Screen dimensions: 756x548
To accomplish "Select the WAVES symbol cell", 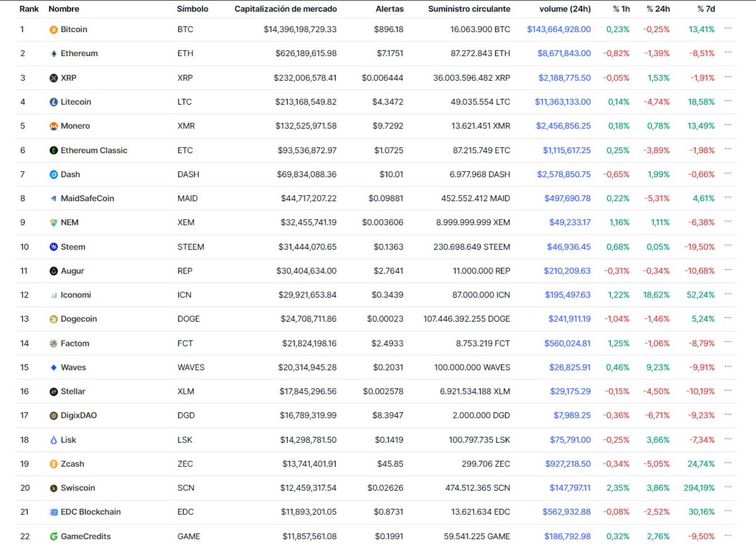I will 191,367.
